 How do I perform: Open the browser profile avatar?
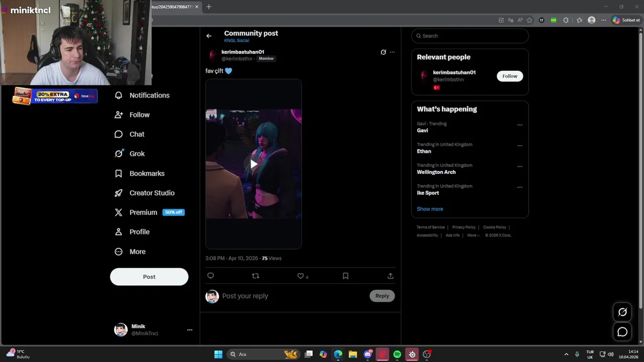pyautogui.click(x=592, y=20)
